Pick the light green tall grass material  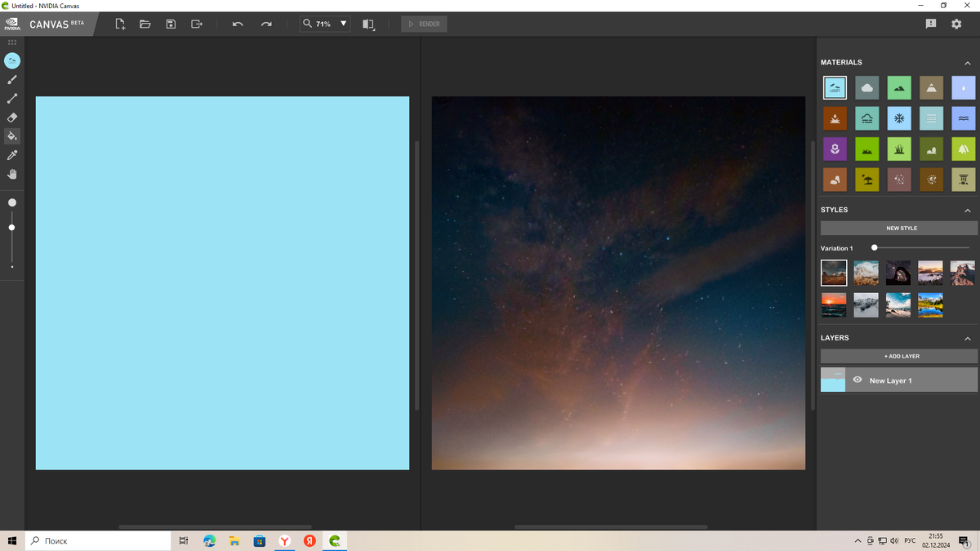pos(899,149)
